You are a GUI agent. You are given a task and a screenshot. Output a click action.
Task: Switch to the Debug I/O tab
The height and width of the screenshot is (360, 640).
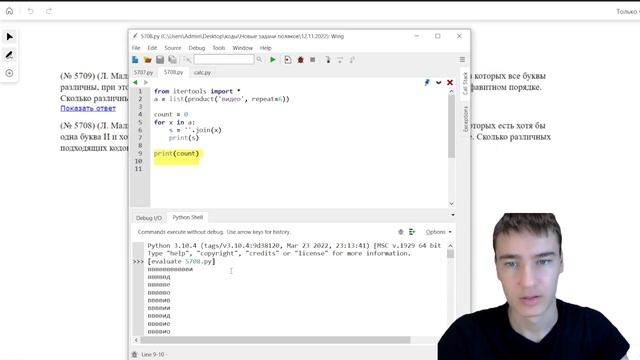click(x=149, y=218)
